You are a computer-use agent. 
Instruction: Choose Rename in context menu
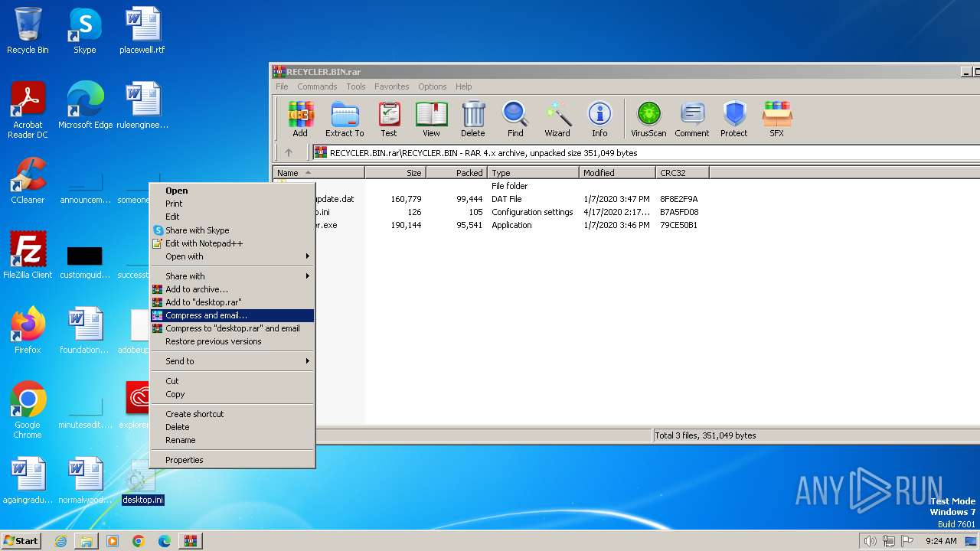[232, 440]
